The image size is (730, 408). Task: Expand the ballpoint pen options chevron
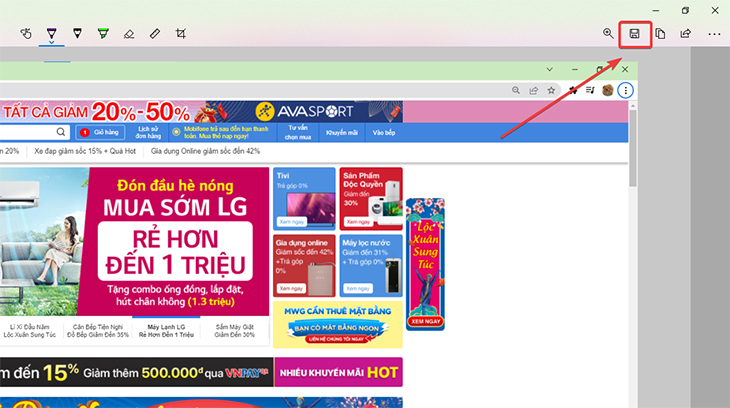(52, 42)
